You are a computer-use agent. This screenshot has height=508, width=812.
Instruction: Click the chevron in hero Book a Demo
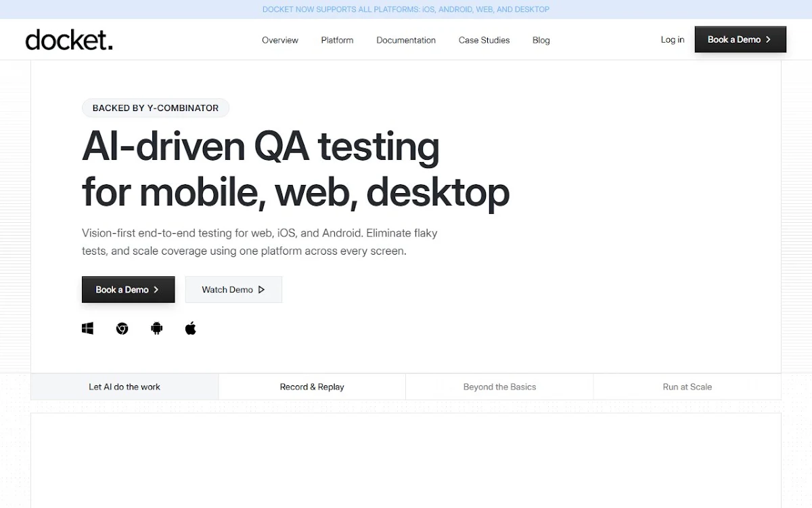pyautogui.click(x=156, y=289)
